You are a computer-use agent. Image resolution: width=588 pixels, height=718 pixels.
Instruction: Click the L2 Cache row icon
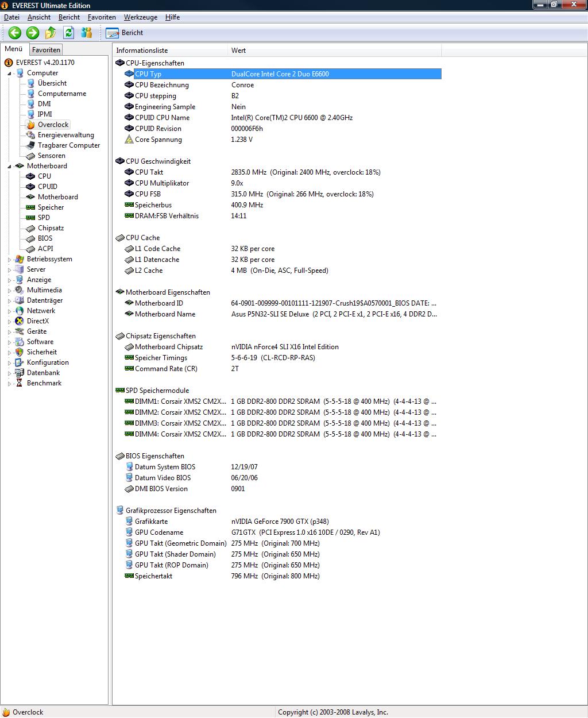[129, 271]
